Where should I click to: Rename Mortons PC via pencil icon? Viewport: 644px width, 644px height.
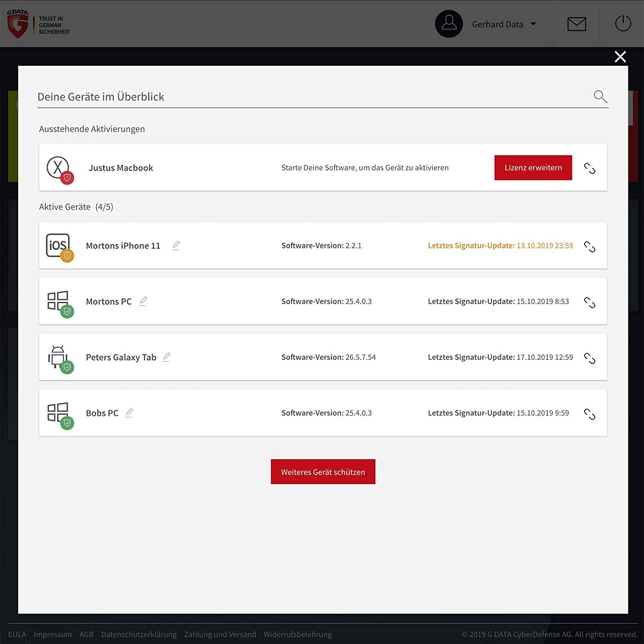point(143,301)
